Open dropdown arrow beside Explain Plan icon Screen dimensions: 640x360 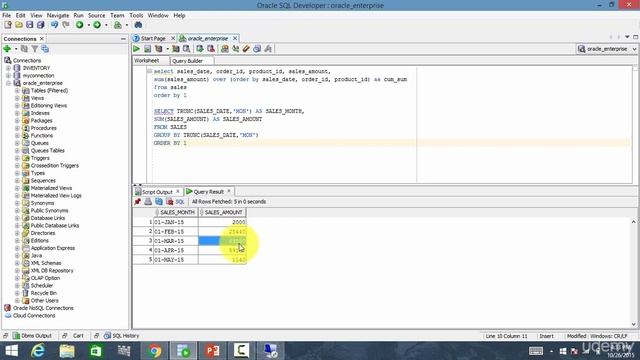click(x=167, y=49)
